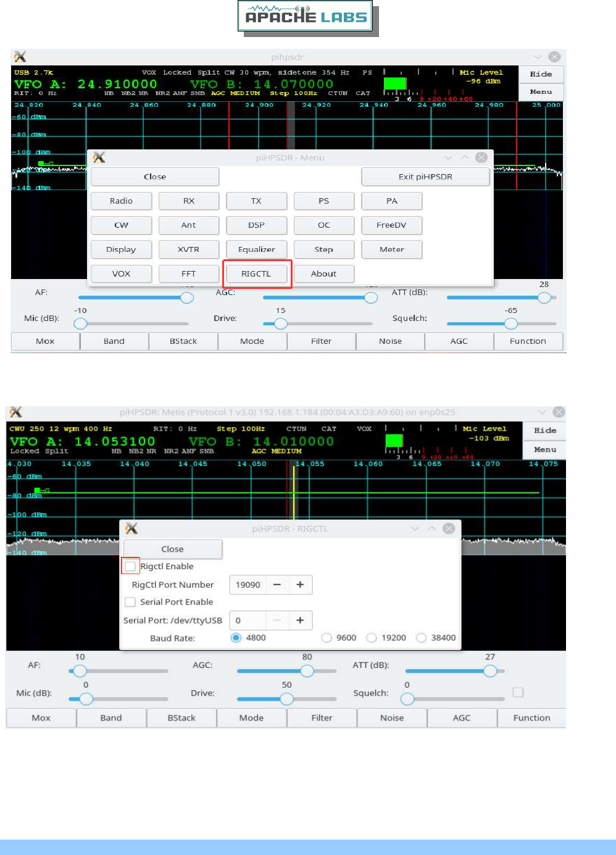Image resolution: width=616 pixels, height=855 pixels.
Task: Open the OC settings button
Action: pyautogui.click(x=324, y=225)
